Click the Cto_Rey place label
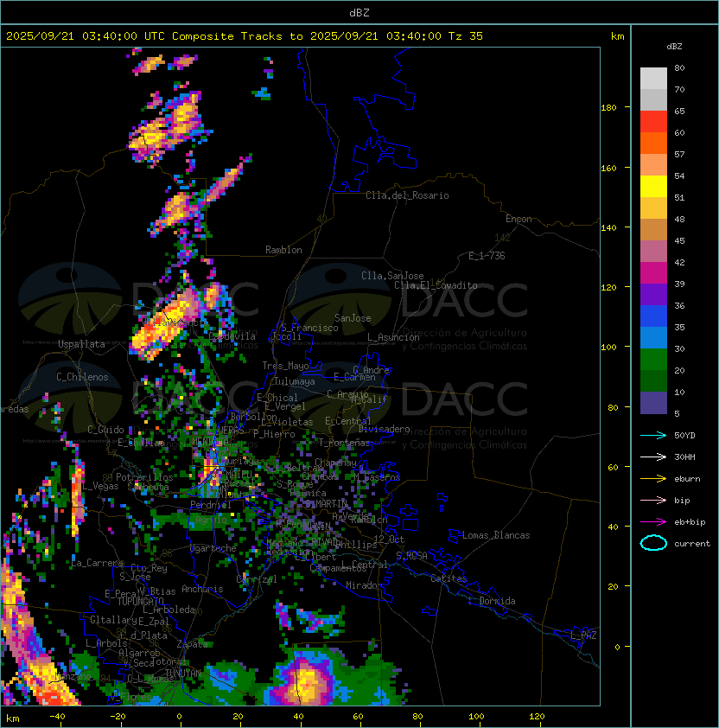Screen dimensions: 719x728 149,568
